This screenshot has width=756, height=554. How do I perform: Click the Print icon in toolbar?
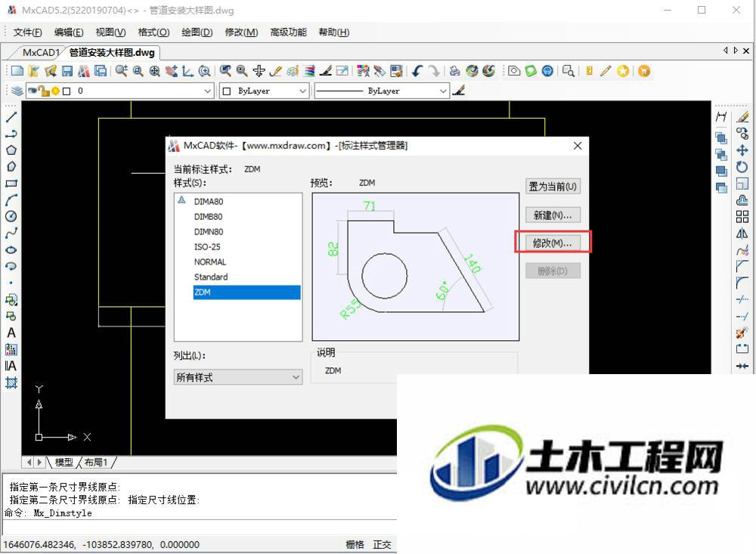454,71
